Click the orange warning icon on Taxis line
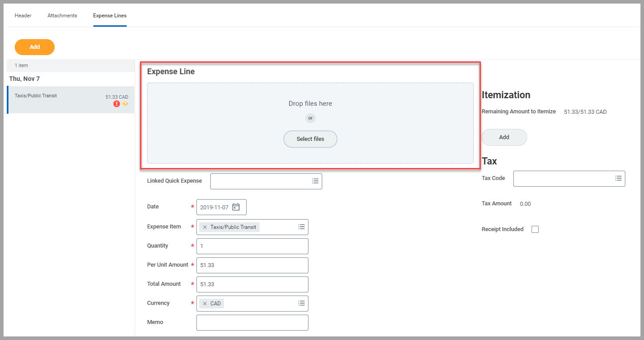 pyautogui.click(x=125, y=104)
